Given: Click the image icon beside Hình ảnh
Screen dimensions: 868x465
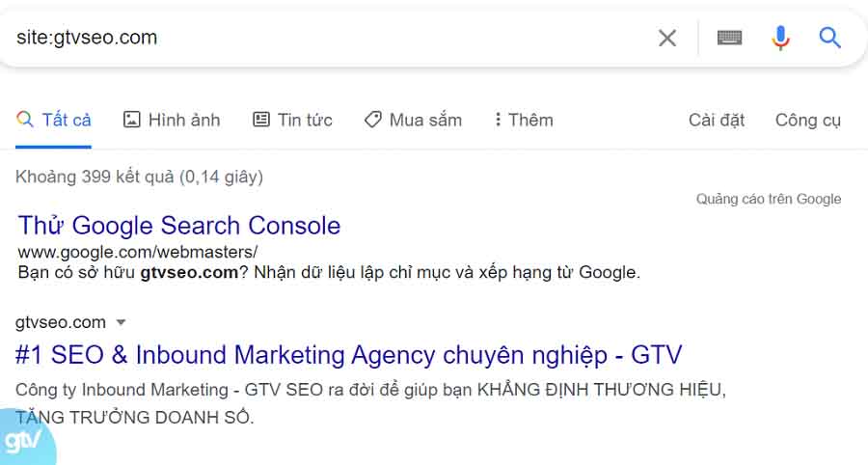Looking at the screenshot, I should click(x=132, y=120).
